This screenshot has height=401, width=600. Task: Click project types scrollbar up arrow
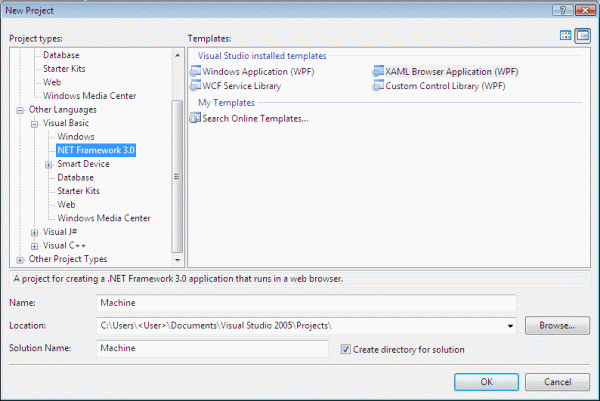[x=177, y=55]
